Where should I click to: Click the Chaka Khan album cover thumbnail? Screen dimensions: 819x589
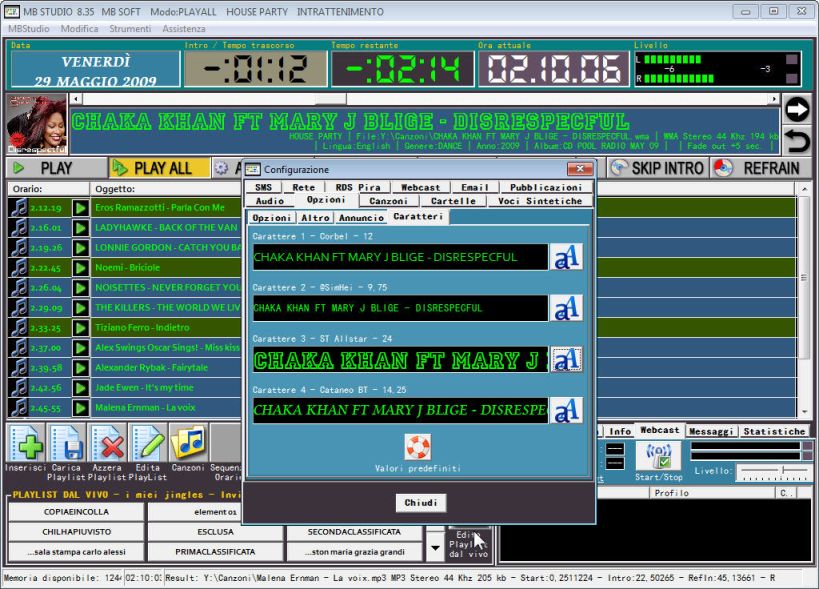tap(37, 124)
